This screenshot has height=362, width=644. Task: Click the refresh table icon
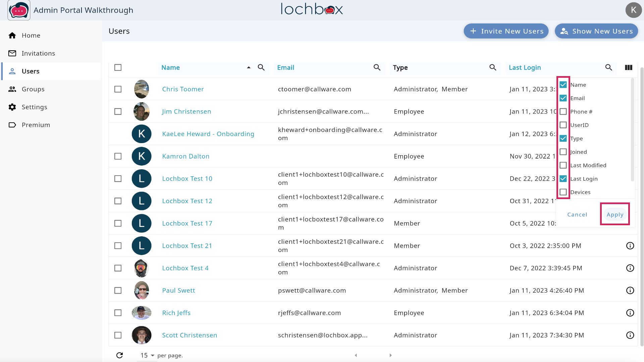click(119, 355)
